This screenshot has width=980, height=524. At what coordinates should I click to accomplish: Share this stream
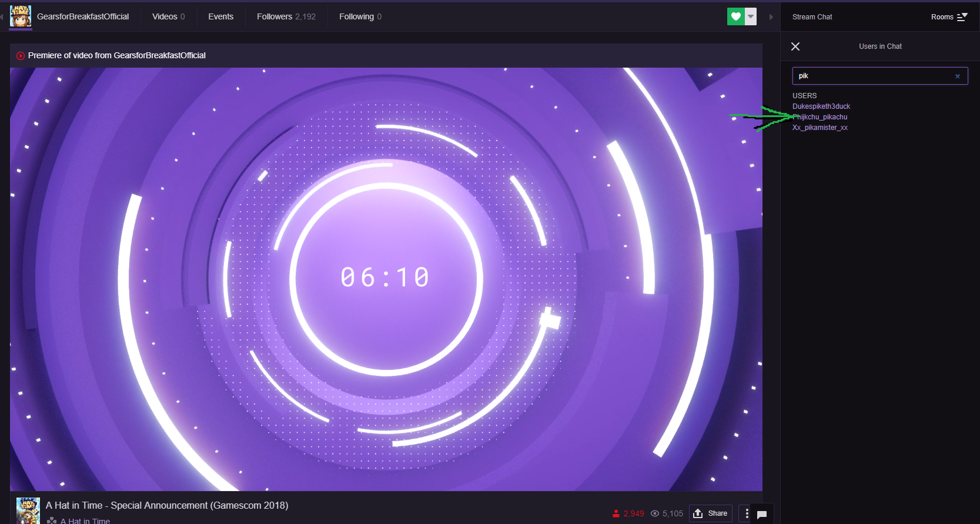pos(711,513)
